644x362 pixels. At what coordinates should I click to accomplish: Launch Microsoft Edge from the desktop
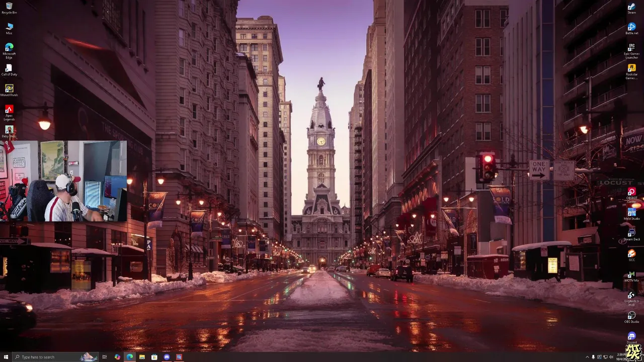pos(9,51)
